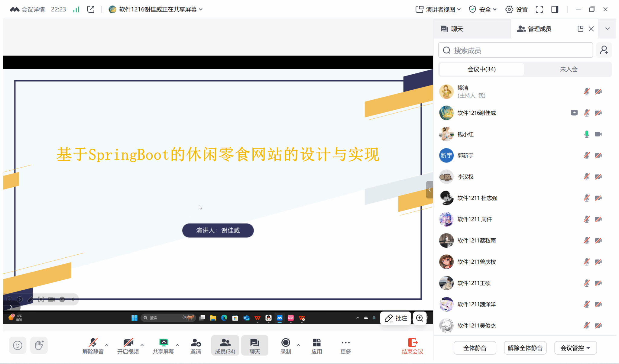Click the raise hand icon
This screenshot has height=364, width=619.
(39, 345)
